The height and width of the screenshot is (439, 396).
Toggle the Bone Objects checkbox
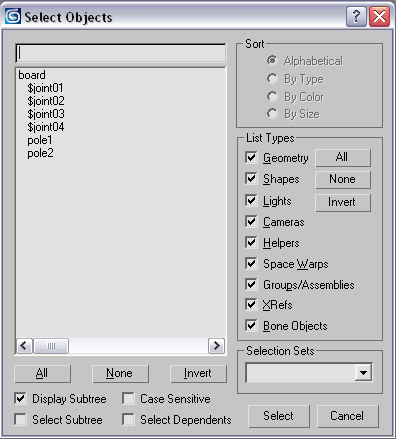click(x=251, y=325)
